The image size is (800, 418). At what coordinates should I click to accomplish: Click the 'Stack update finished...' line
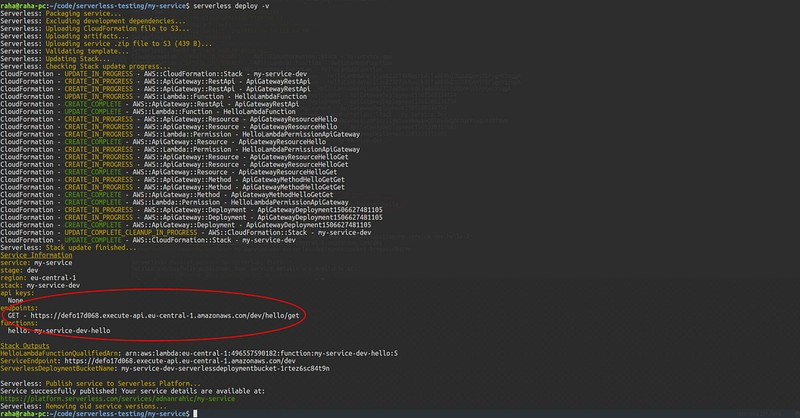(x=68, y=248)
